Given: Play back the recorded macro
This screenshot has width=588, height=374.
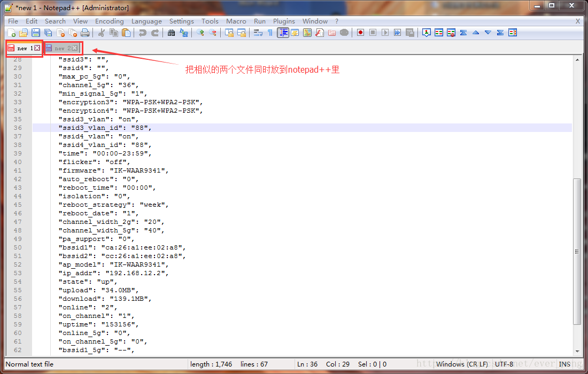Looking at the screenshot, I should click(385, 33).
